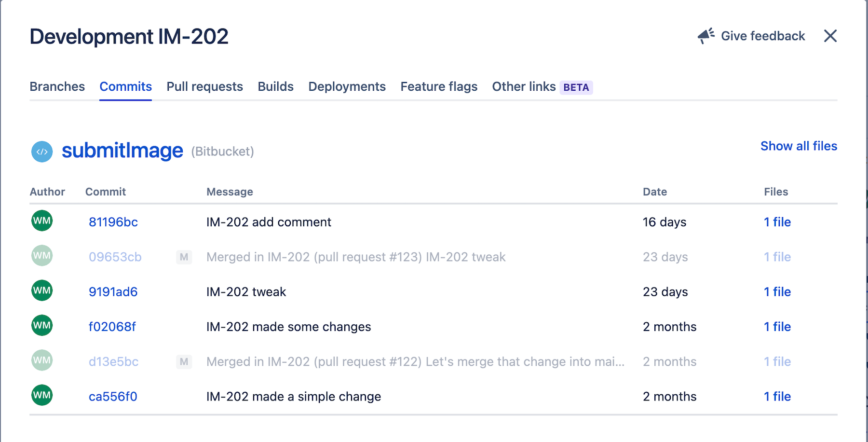Open commit 81196bc details

113,222
